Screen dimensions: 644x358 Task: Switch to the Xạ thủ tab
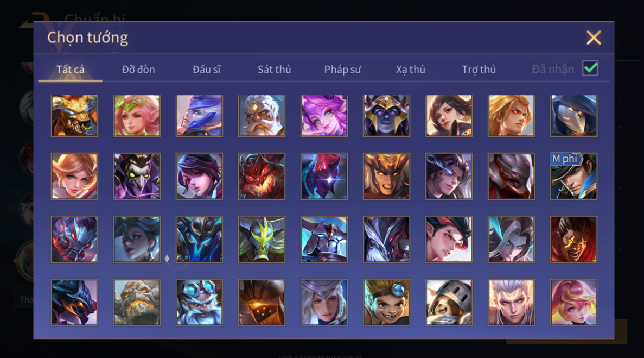(410, 70)
